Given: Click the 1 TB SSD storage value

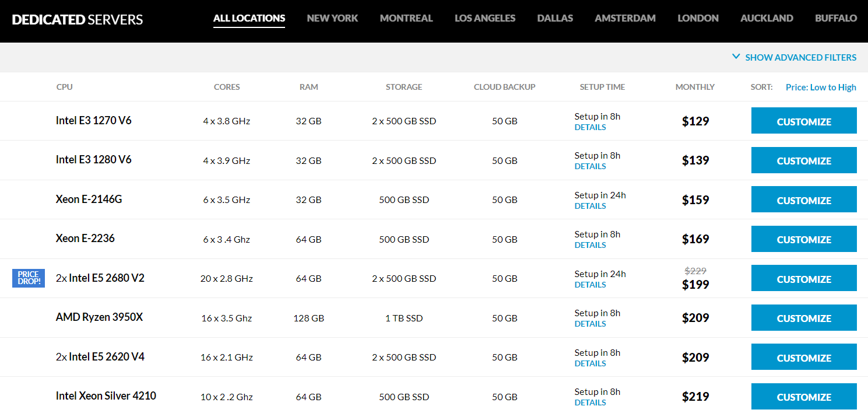Looking at the screenshot, I should [404, 318].
